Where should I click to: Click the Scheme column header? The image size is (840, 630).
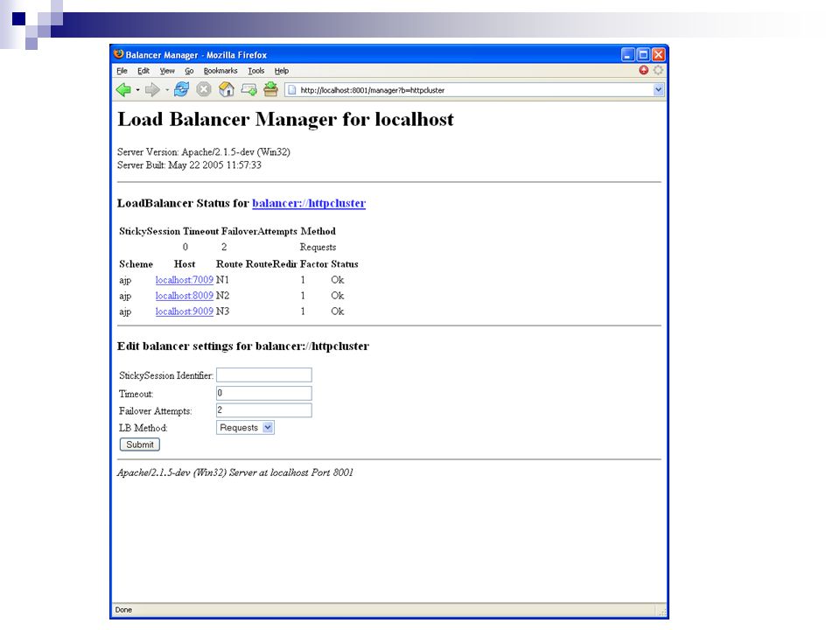(x=136, y=264)
